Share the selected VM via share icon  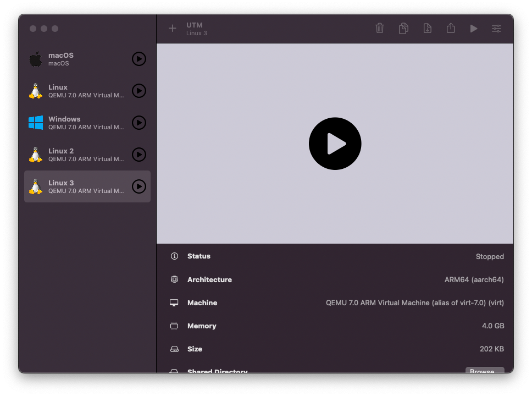tap(451, 28)
